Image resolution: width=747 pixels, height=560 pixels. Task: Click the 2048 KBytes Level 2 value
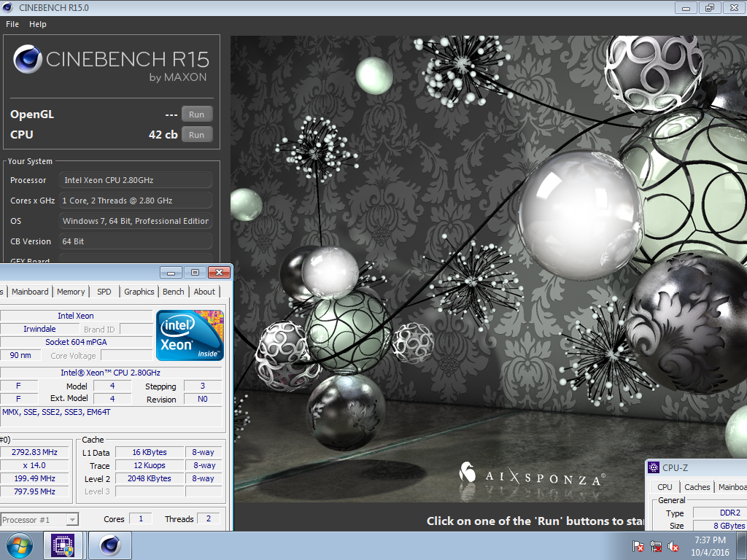(150, 478)
